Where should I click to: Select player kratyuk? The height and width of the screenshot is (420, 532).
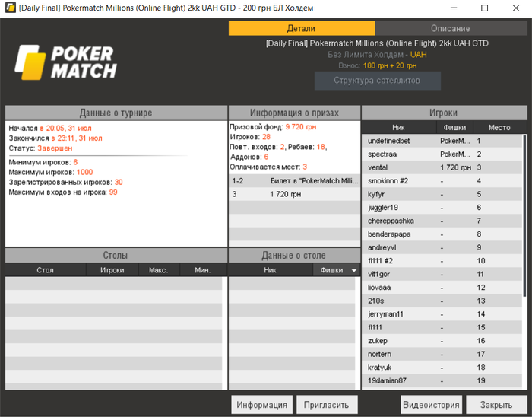[442, 367]
